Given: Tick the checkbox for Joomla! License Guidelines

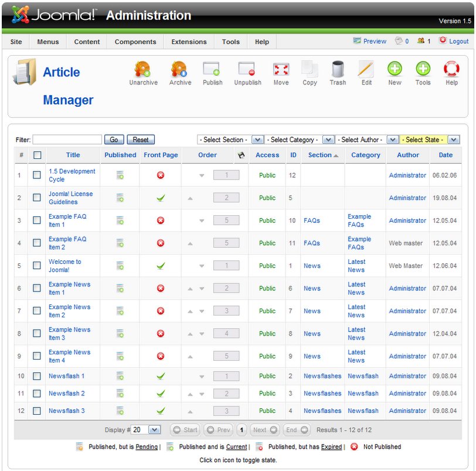Looking at the screenshot, I should 37,198.
